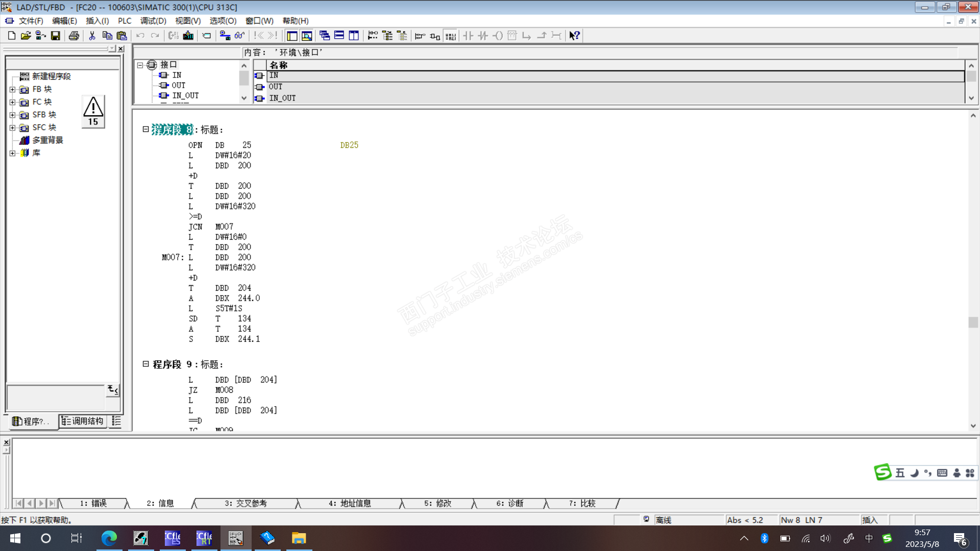Click the Monitor glasses icon
The width and height of the screenshot is (980, 551).
(x=239, y=36)
